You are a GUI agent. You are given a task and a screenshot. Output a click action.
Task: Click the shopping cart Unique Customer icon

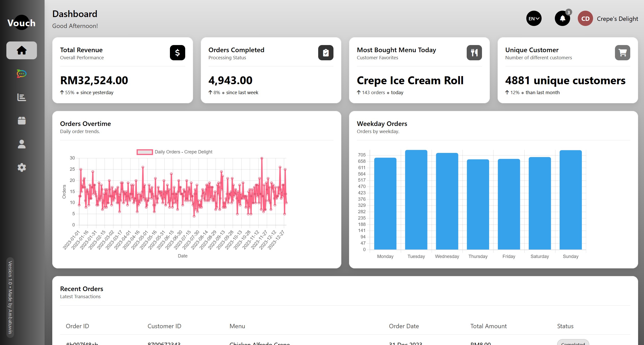[x=623, y=53]
